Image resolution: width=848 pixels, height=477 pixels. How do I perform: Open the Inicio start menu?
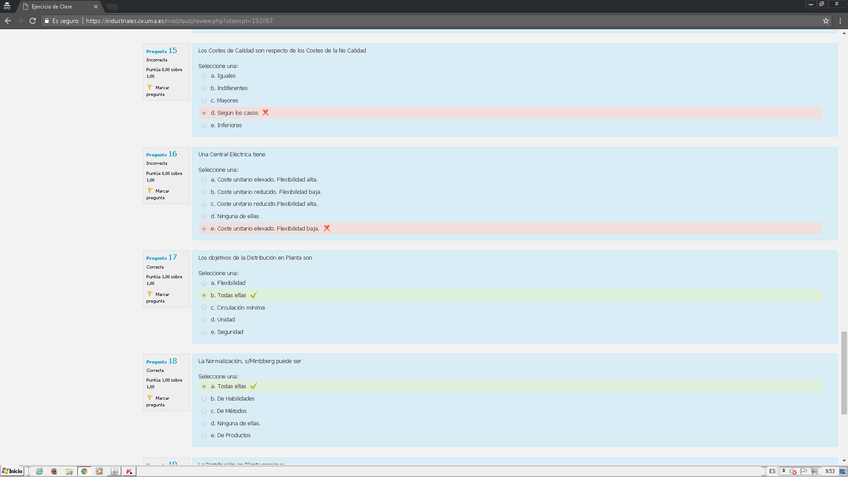coord(13,471)
